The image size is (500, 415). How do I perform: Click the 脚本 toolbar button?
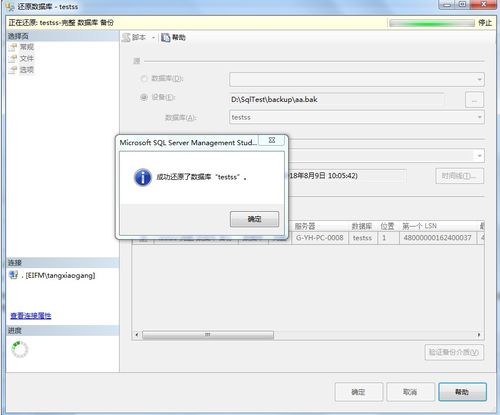coord(134,37)
